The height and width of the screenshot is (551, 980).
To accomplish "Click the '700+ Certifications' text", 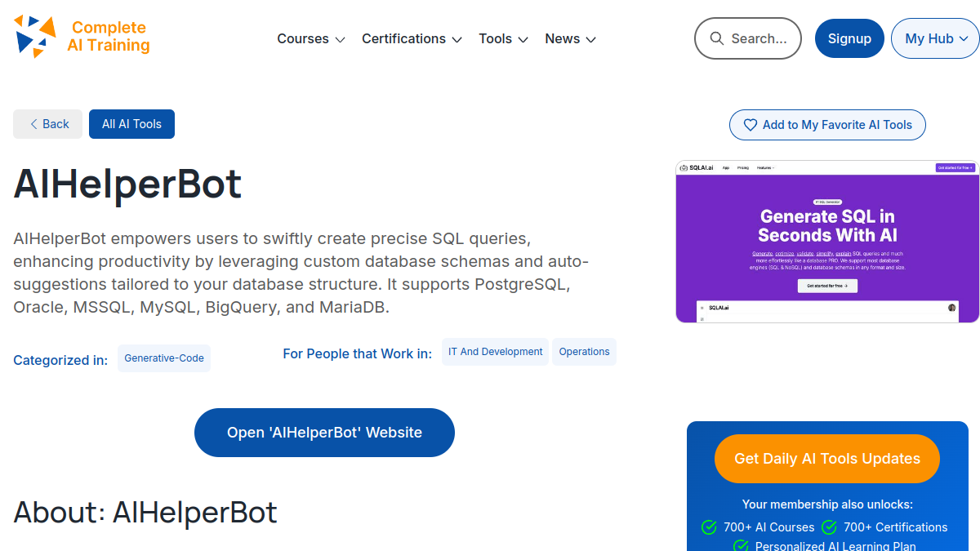I will click(895, 527).
